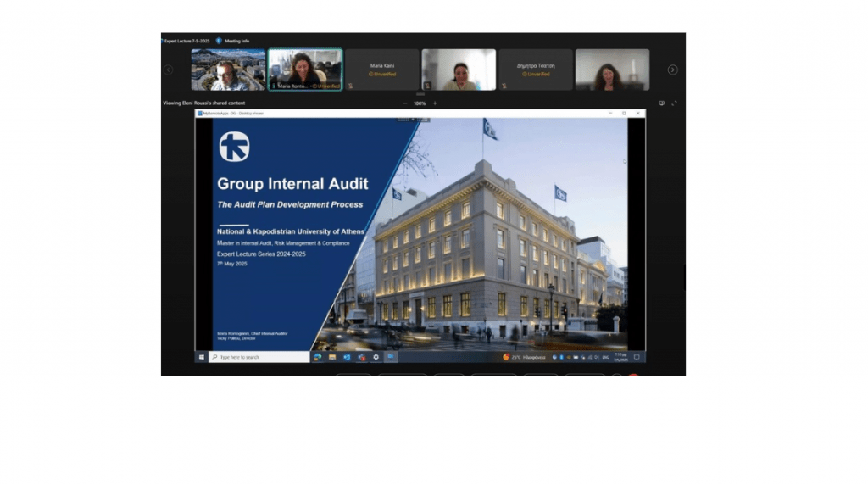Open File Explorer from the shared taskbar

pyautogui.click(x=332, y=357)
